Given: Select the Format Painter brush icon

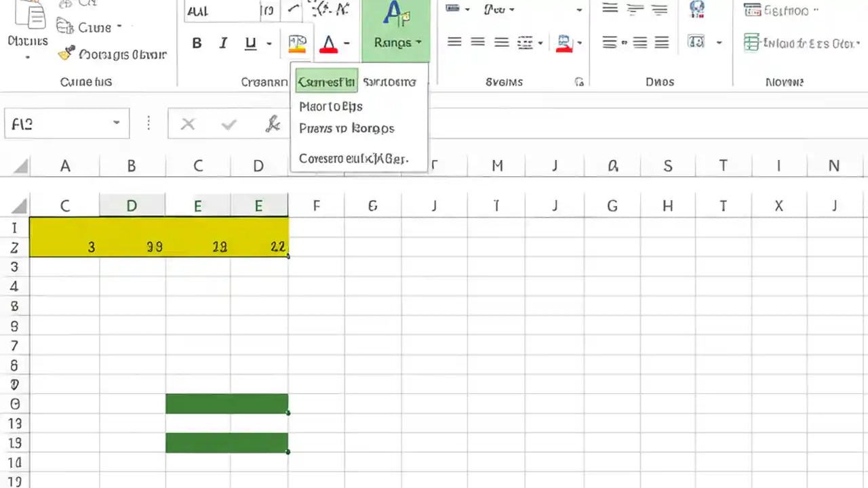Looking at the screenshot, I should point(66,54).
